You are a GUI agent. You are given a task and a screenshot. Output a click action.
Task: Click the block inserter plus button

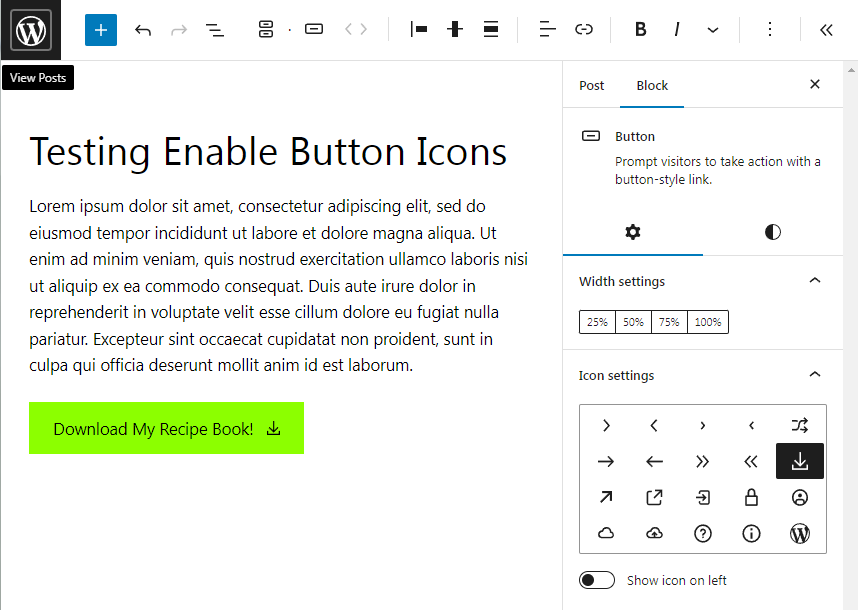point(101,30)
